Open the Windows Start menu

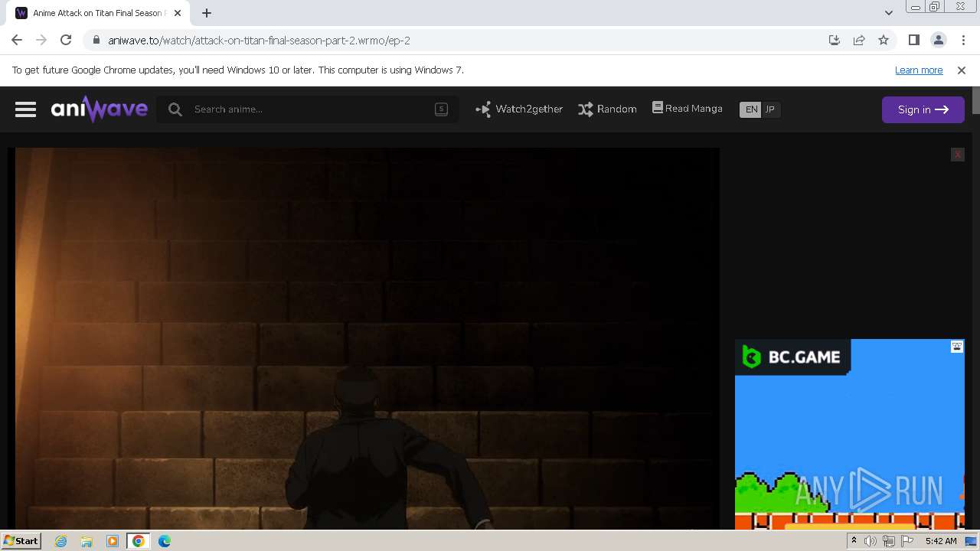[x=21, y=540]
